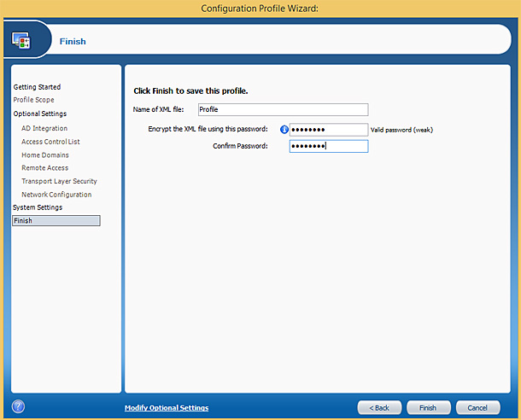
Task: Open the Getting Started step
Action: tap(37, 87)
